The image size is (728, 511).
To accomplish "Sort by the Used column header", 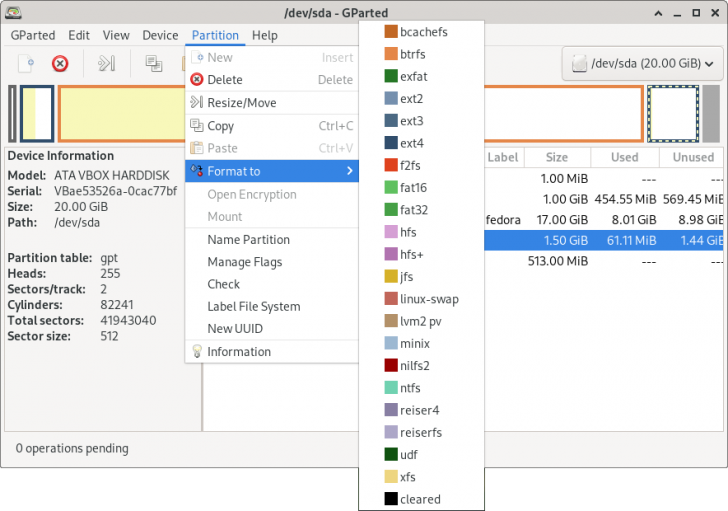I will pos(625,157).
